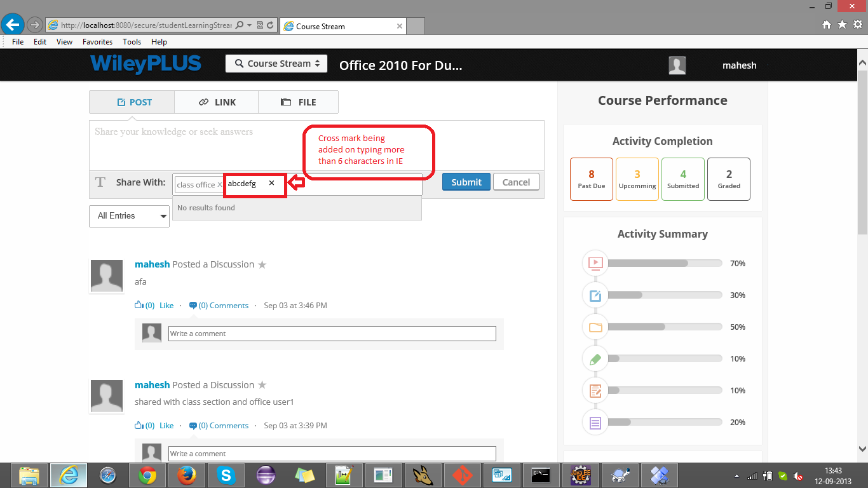
Task: Select the POST tab
Action: click(x=132, y=102)
